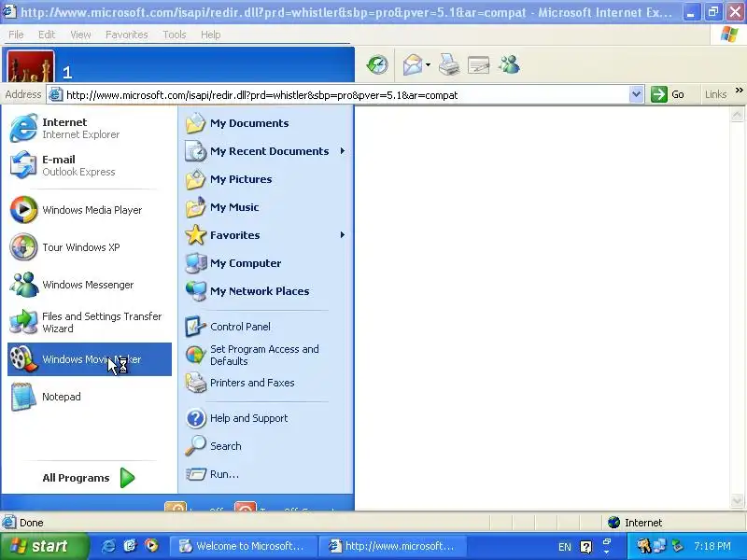Open Notepad from Start menu
747x560 pixels.
click(x=90, y=396)
